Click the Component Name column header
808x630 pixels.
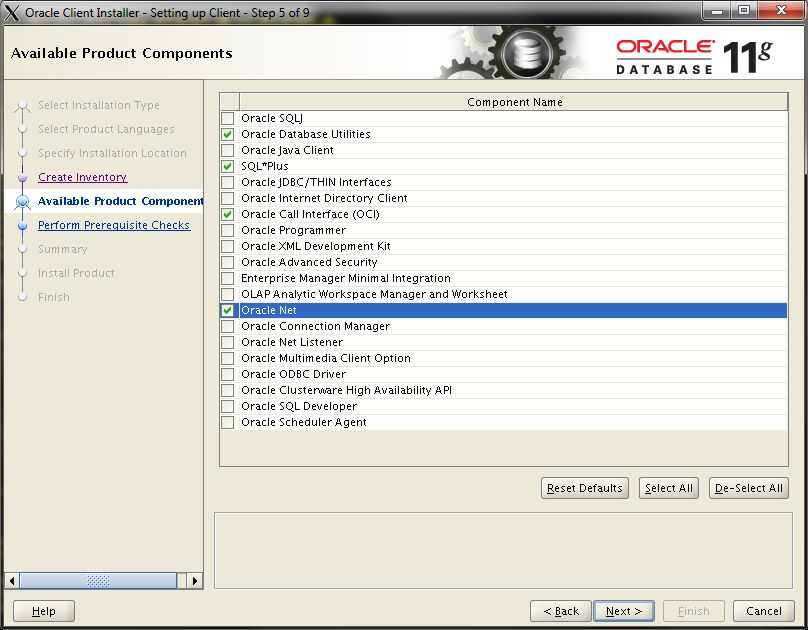514,102
